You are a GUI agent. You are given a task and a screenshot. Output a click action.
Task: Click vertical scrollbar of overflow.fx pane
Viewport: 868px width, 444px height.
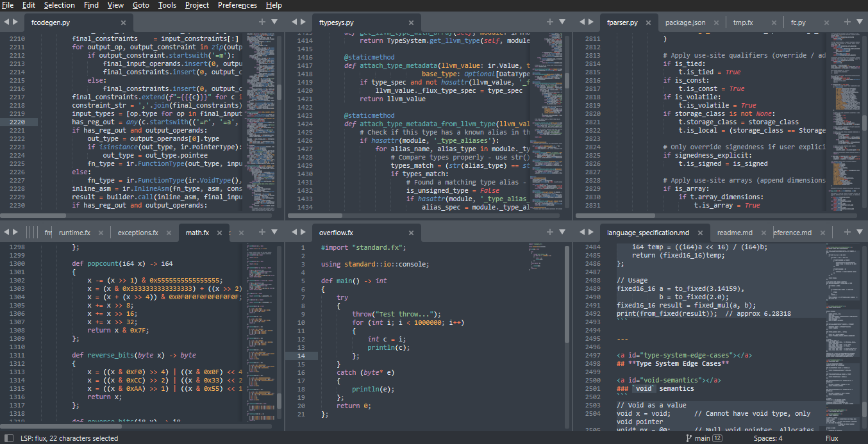[567, 295]
